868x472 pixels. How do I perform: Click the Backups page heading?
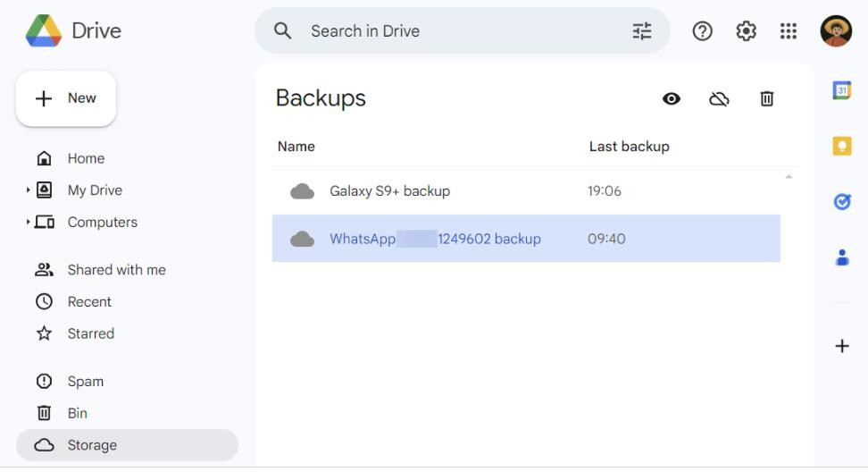(321, 98)
